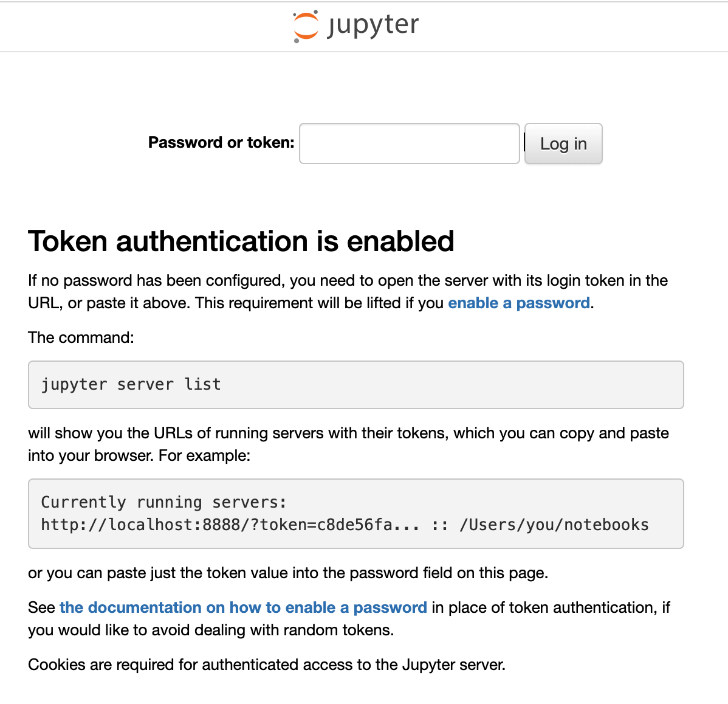Open the documentation on enabling a password link
Viewport: 728px width, 704px height.
pyautogui.click(x=243, y=607)
